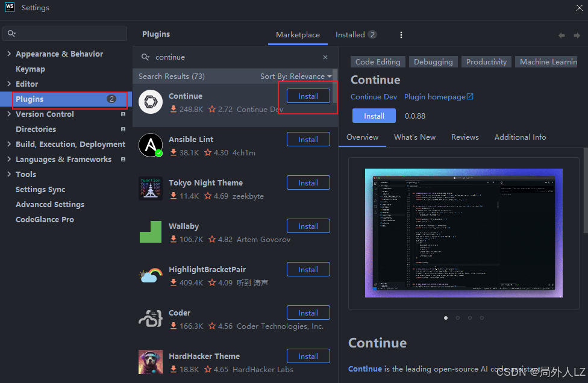
Task: Click the Wallaby green plugin icon
Action: click(x=151, y=232)
